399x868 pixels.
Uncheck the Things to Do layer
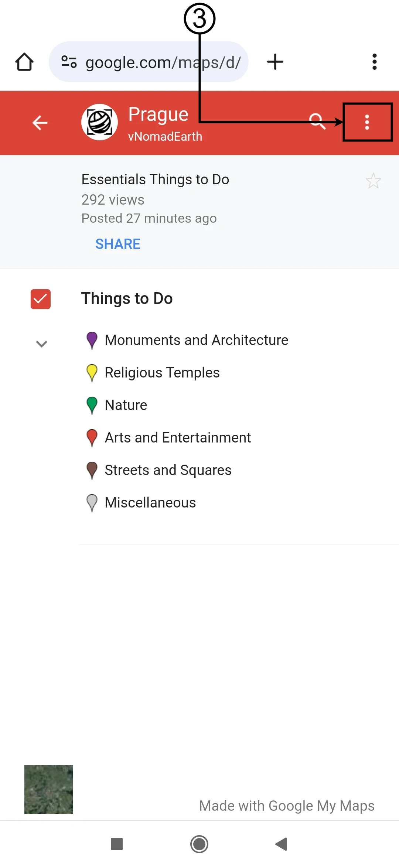(41, 299)
